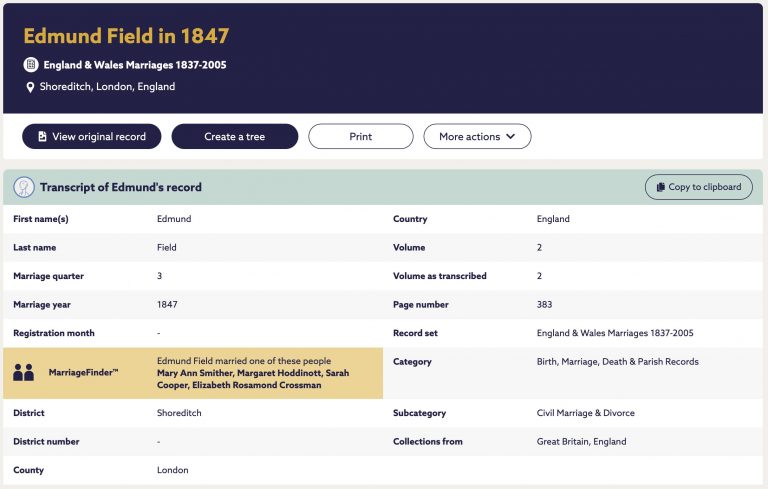Open View original record
768x489 pixels.
92,136
